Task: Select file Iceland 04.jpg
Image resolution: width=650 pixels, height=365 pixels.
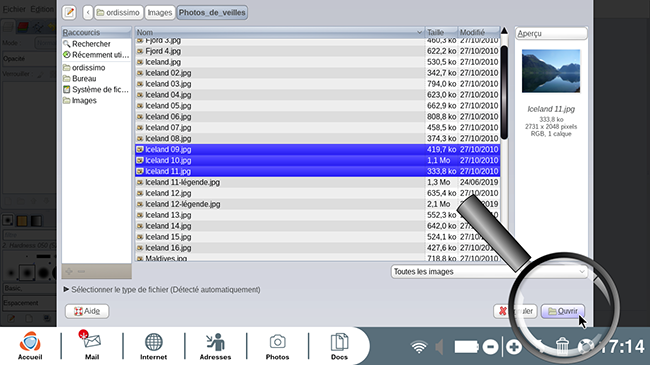Action: [318, 95]
